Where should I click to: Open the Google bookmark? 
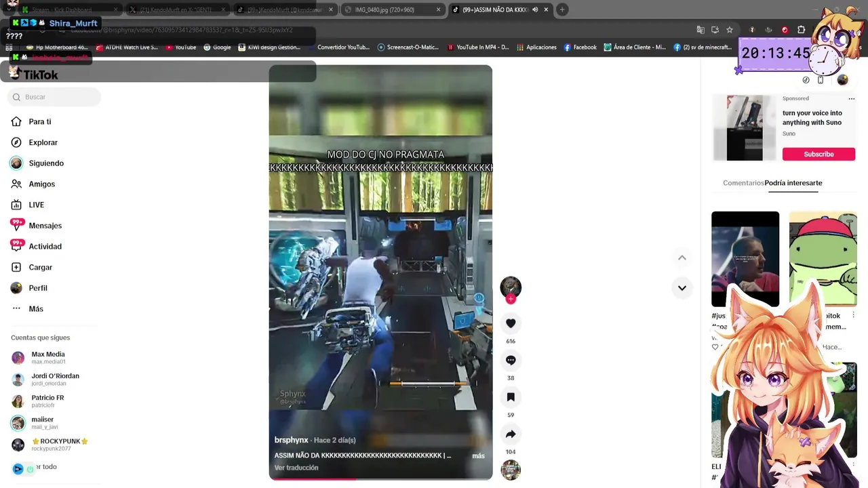217,47
